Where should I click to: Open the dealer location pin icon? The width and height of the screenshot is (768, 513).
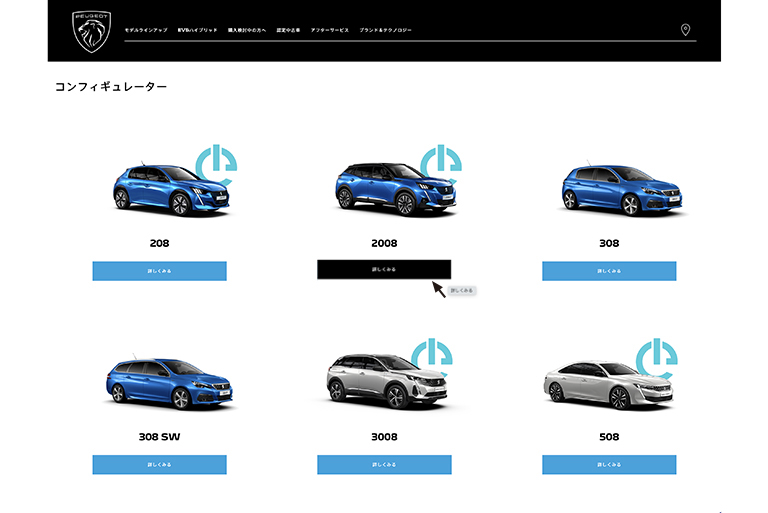click(685, 30)
